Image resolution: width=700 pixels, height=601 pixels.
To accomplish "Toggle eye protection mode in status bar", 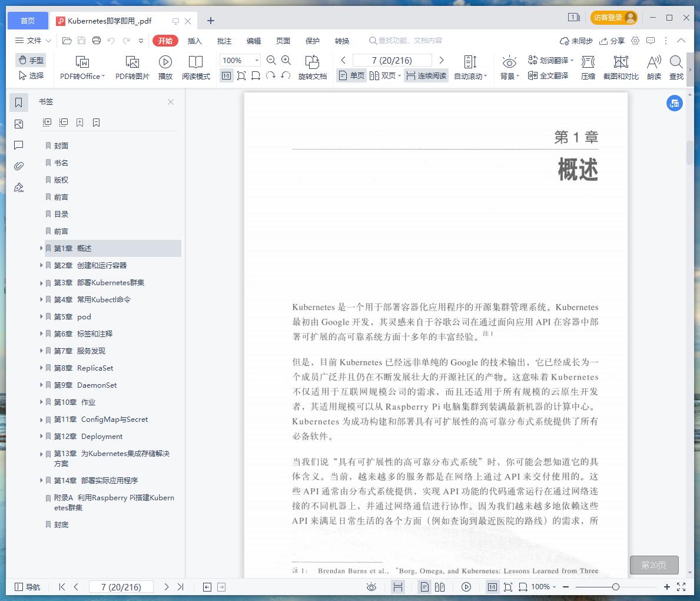I will coord(371,587).
